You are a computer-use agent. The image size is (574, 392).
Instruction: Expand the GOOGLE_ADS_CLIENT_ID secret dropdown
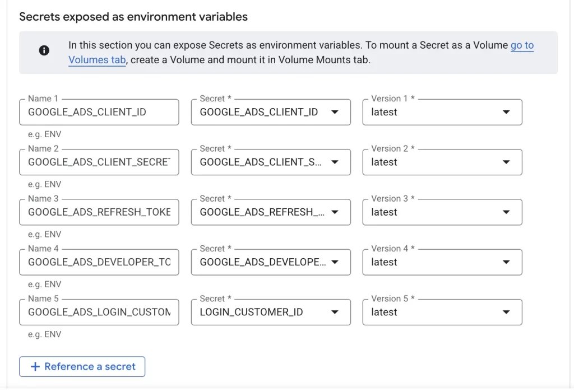click(271, 112)
